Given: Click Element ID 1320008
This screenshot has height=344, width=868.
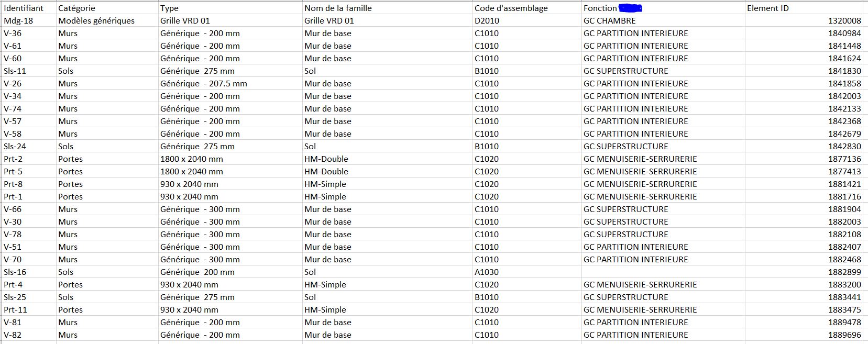Looking at the screenshot, I should (844, 20).
